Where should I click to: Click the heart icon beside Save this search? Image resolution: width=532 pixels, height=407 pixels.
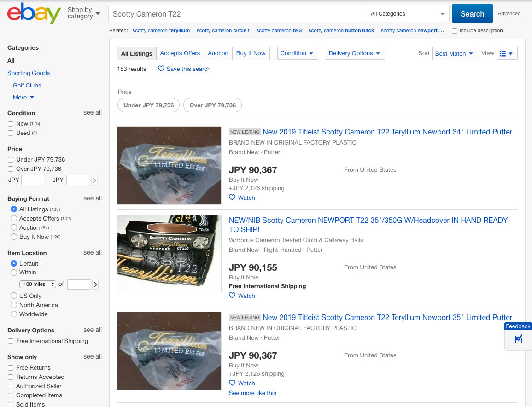click(161, 69)
